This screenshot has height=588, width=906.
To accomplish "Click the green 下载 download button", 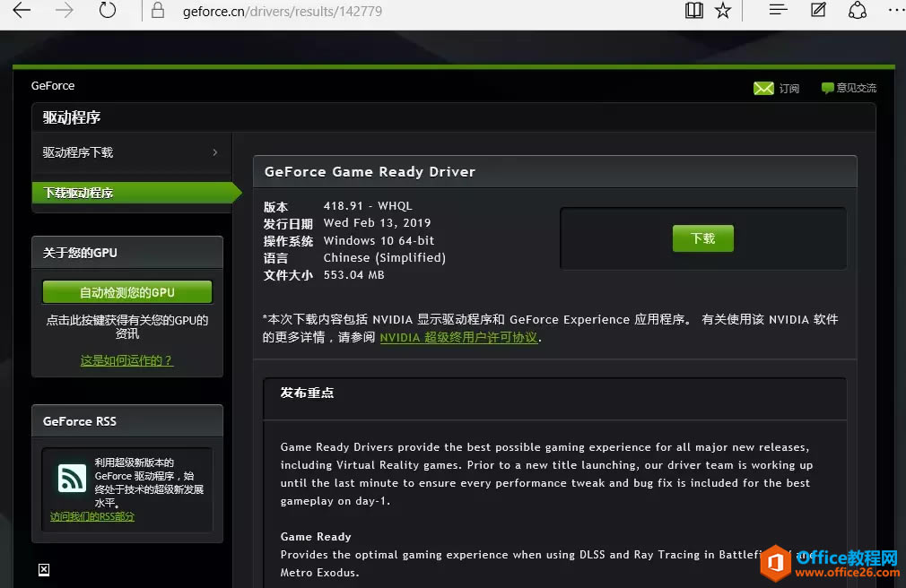I will pyautogui.click(x=702, y=238).
